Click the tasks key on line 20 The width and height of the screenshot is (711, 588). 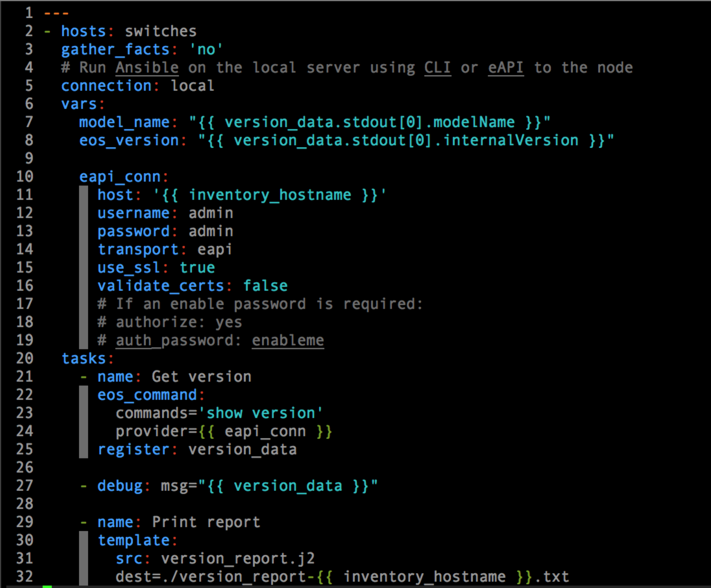[x=84, y=358]
